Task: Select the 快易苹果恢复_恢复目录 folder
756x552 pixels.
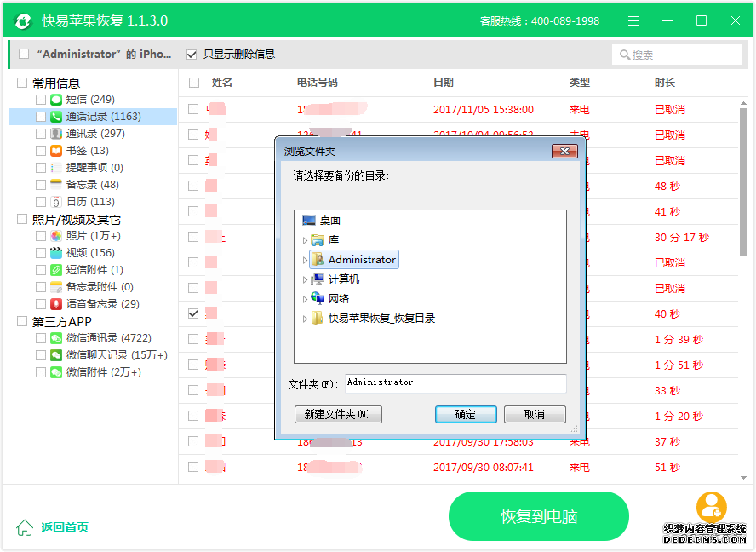Action: coord(381,319)
